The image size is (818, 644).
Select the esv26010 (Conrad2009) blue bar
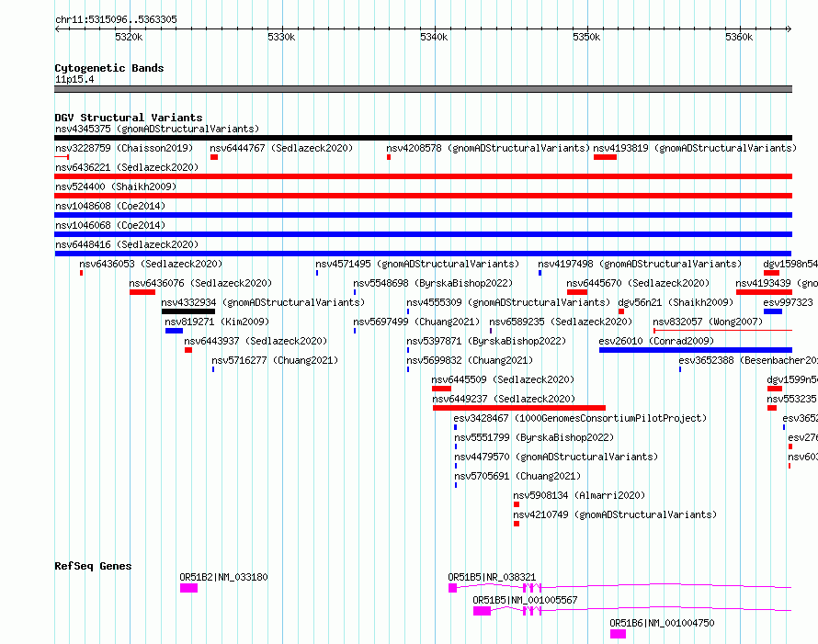(696, 350)
